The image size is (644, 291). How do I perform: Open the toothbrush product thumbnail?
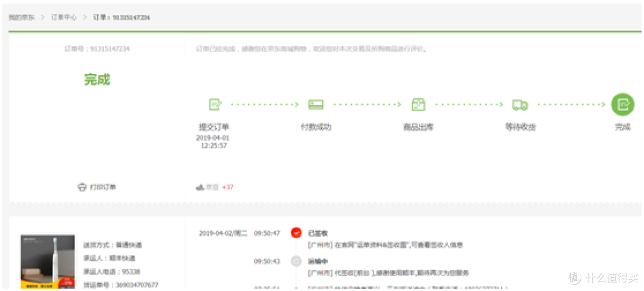click(x=48, y=261)
